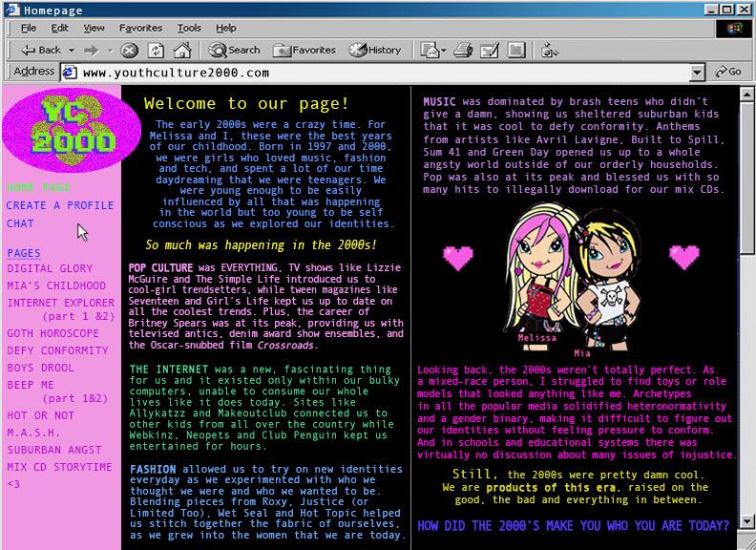Click the scrollbar up arrow
756x550 pixels.
[x=746, y=94]
